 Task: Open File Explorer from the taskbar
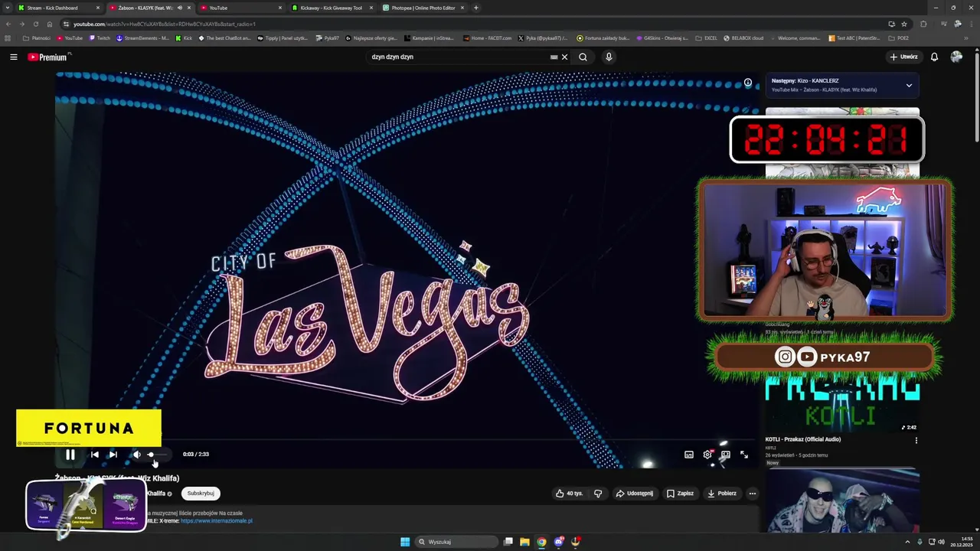click(x=524, y=542)
